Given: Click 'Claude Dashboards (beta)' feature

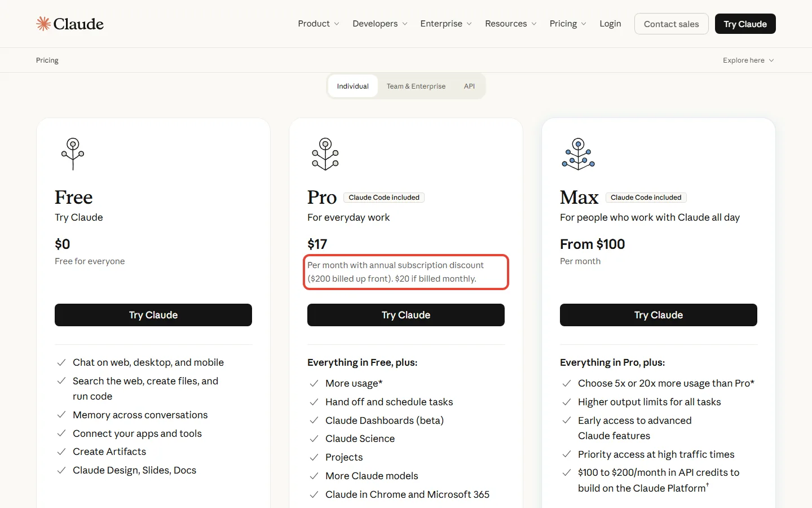Looking at the screenshot, I should click(385, 421).
